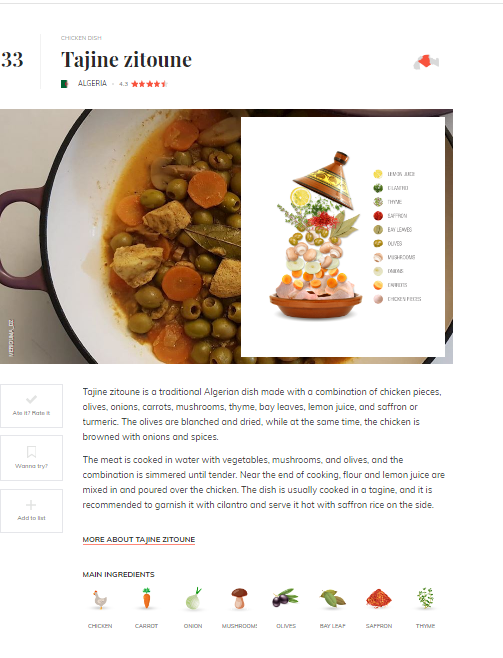Click the Algeria map location icon
Image resolution: width=503 pixels, height=658 pixels.
[426, 62]
